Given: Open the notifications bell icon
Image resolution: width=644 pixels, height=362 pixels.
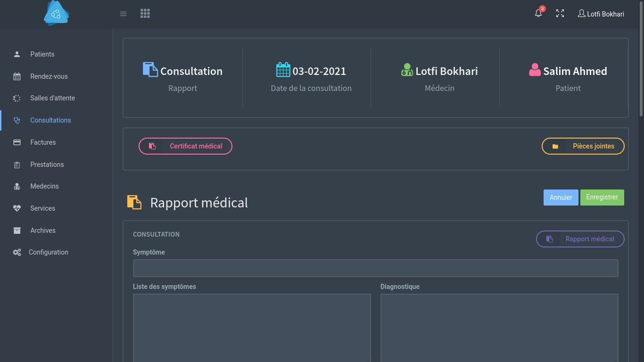Looking at the screenshot, I should (538, 14).
